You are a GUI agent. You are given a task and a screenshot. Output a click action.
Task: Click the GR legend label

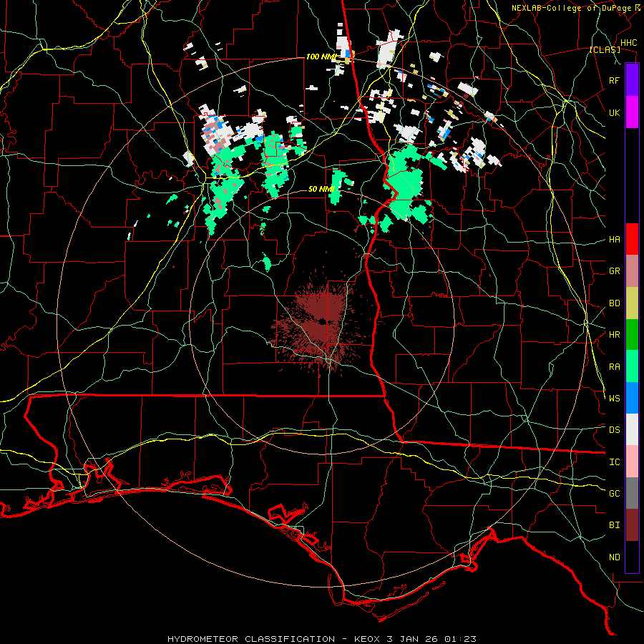click(615, 271)
